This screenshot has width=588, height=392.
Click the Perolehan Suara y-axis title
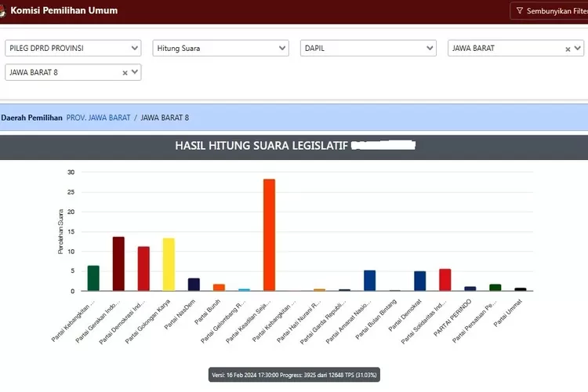coord(60,231)
